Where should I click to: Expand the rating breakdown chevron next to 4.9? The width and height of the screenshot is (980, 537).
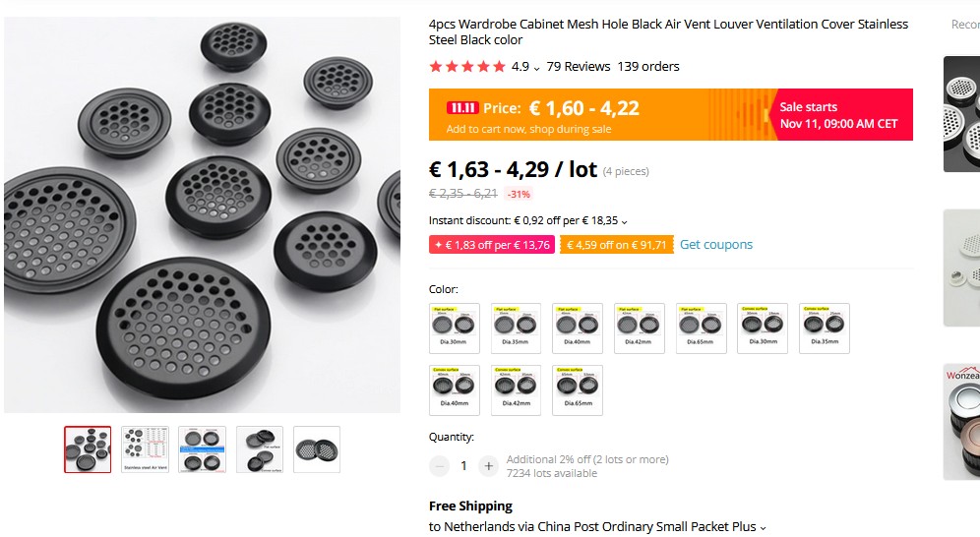[x=536, y=68]
